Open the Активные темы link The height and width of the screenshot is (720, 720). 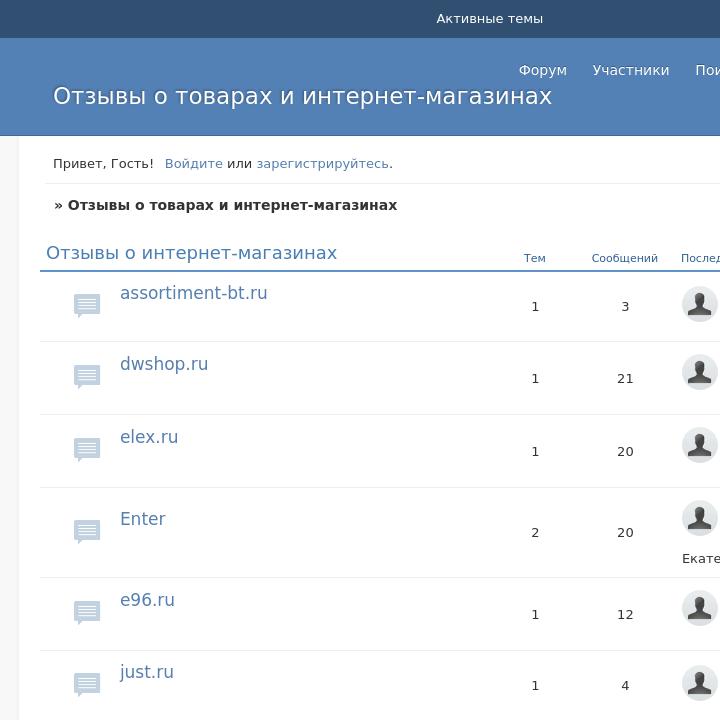(x=489, y=19)
